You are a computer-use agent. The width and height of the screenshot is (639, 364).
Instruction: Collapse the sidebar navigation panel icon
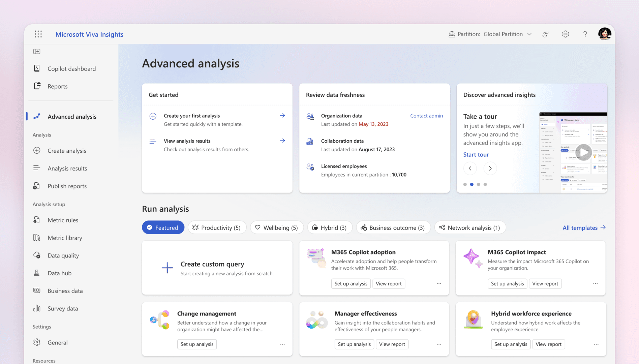point(37,51)
